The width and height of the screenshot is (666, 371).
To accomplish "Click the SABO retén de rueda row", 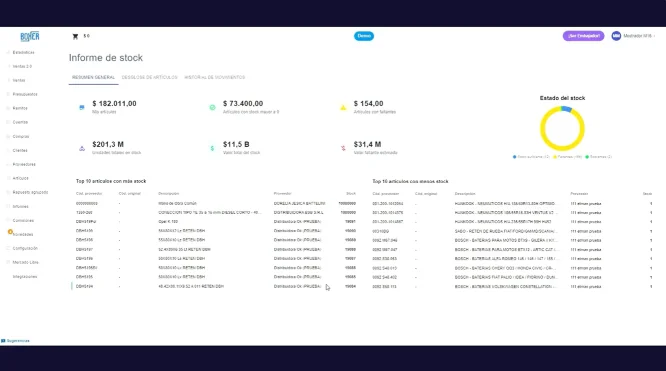I will click(512, 231).
